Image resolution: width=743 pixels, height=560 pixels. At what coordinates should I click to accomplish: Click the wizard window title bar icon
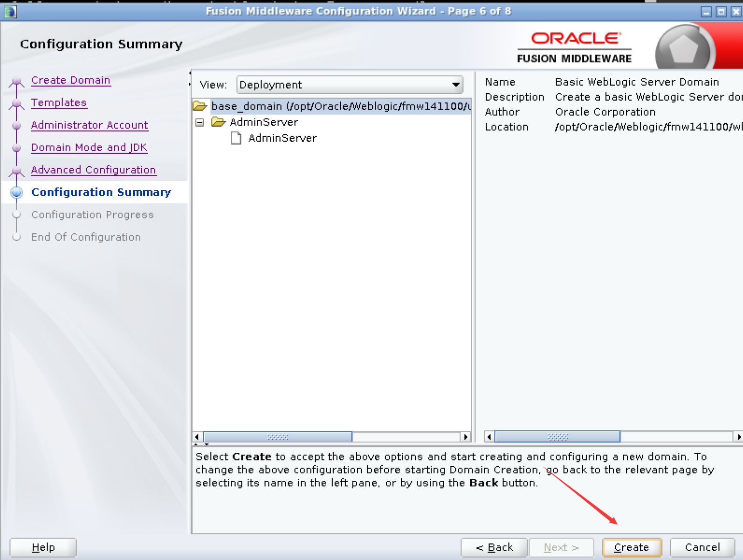point(10,11)
